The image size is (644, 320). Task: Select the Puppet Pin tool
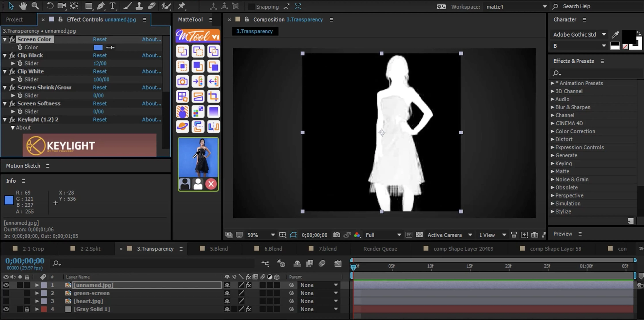pos(182,6)
